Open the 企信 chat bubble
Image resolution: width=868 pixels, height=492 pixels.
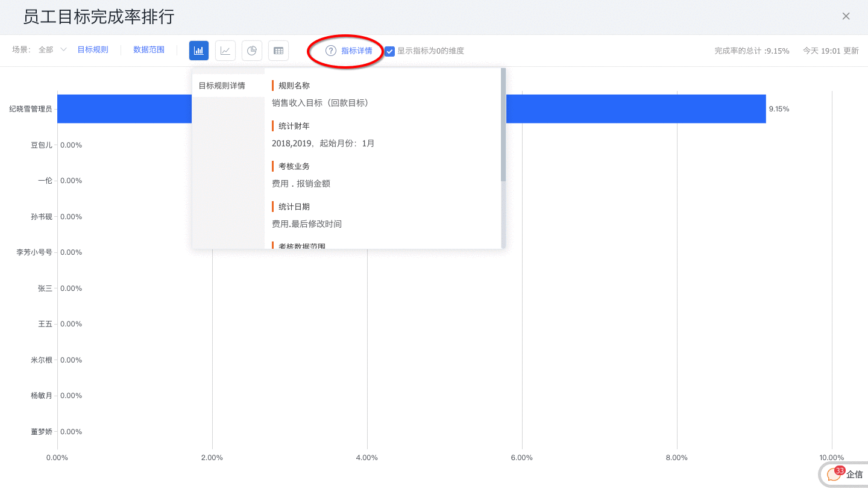point(845,474)
